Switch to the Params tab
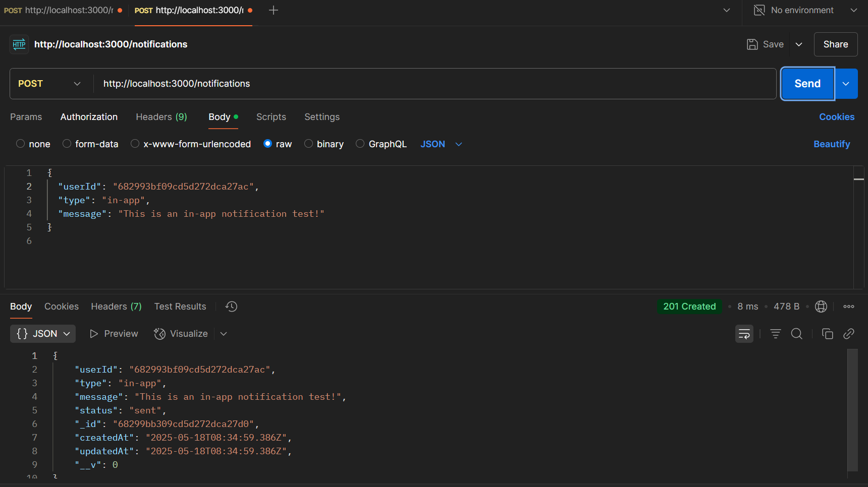 click(x=26, y=117)
